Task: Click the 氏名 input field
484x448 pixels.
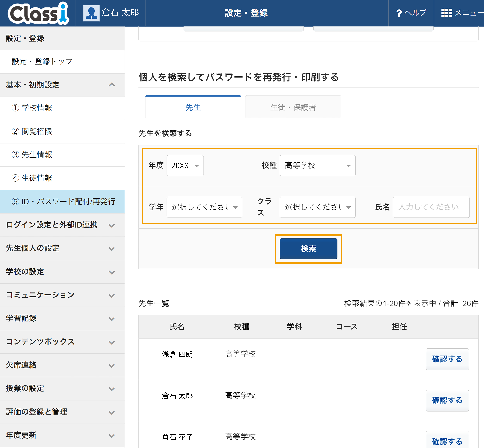Action: pyautogui.click(x=431, y=207)
